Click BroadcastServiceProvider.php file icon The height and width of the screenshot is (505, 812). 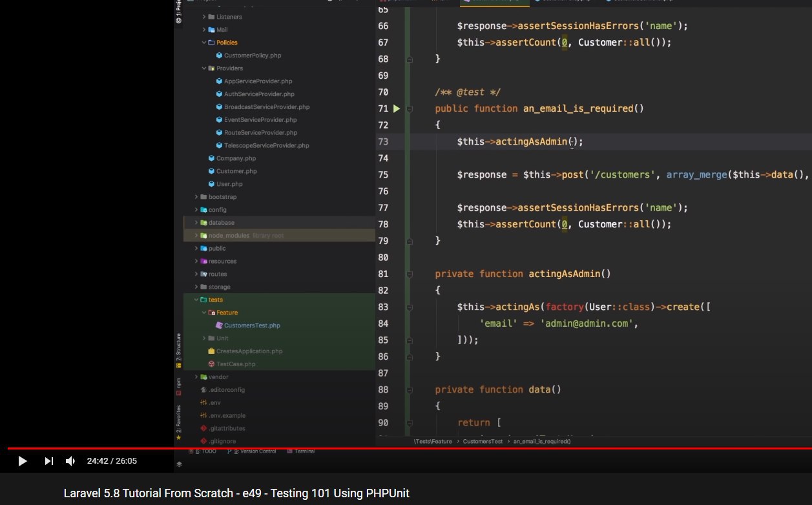pos(219,107)
